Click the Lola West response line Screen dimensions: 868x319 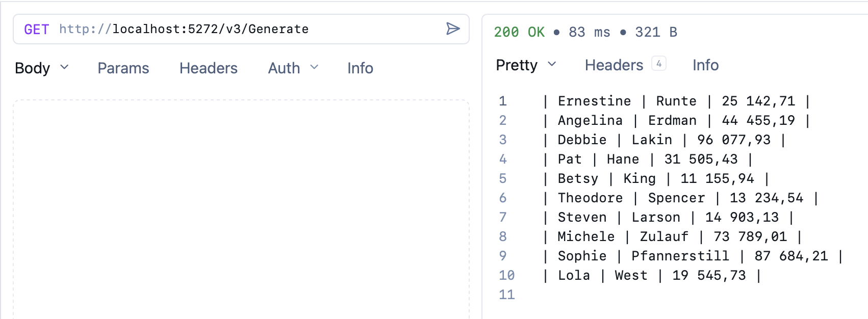652,275
